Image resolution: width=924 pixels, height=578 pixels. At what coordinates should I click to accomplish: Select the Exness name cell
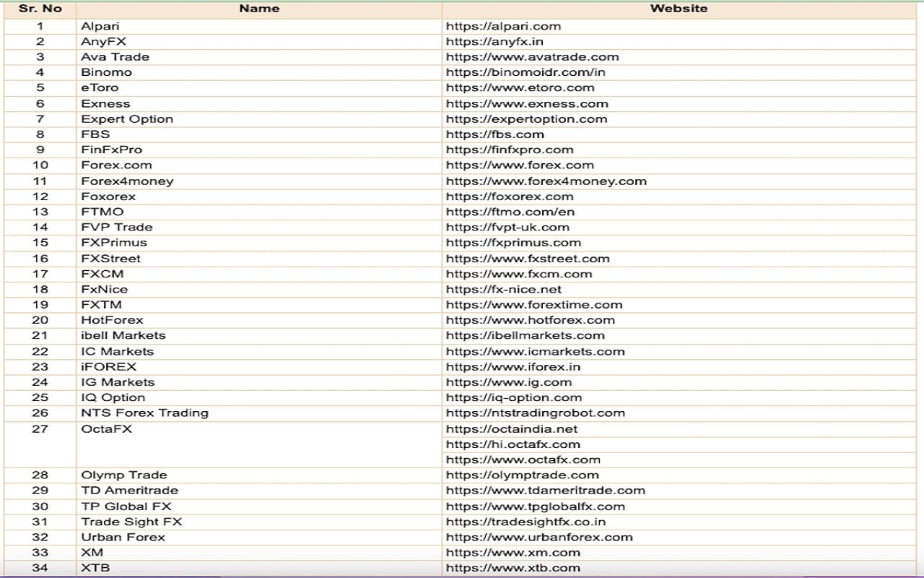(x=105, y=103)
